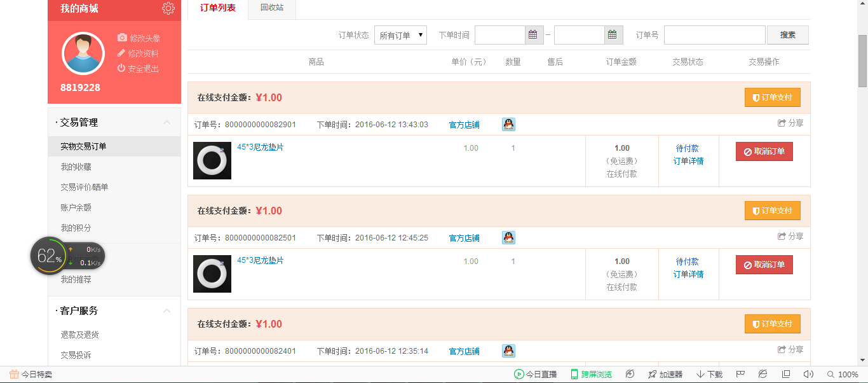Click 订单支付 for order 8000000000082501
Screen dimensions: 868x383
773,211
